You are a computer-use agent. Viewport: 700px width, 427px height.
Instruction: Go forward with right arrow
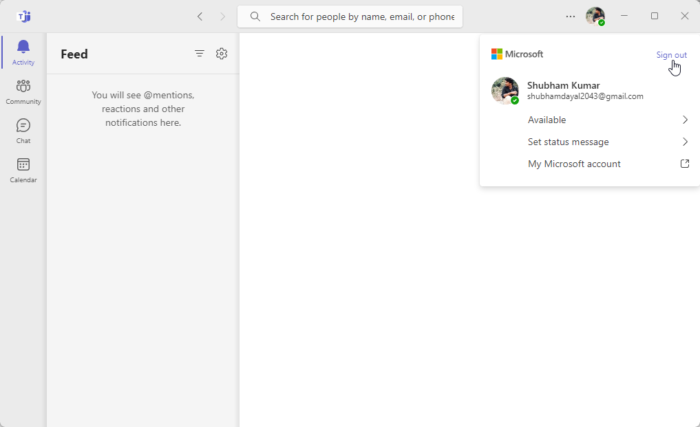point(222,16)
